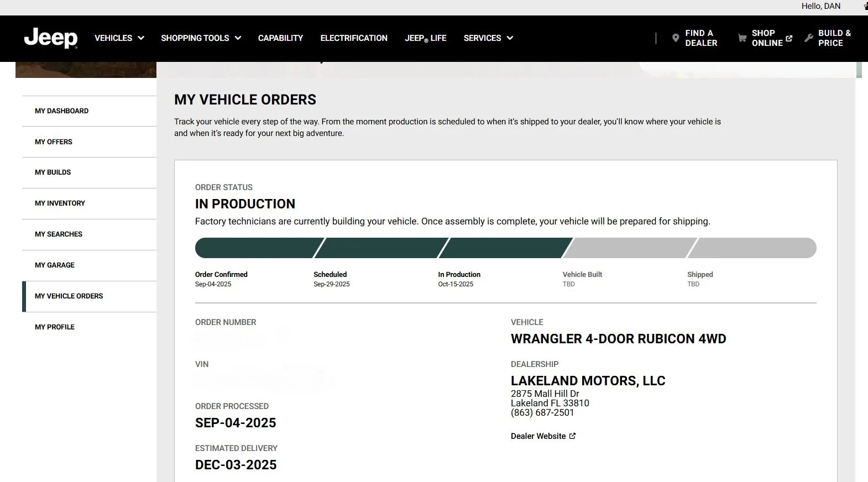Image resolution: width=868 pixels, height=482 pixels.
Task: Open the Services menu
Action: click(x=488, y=38)
